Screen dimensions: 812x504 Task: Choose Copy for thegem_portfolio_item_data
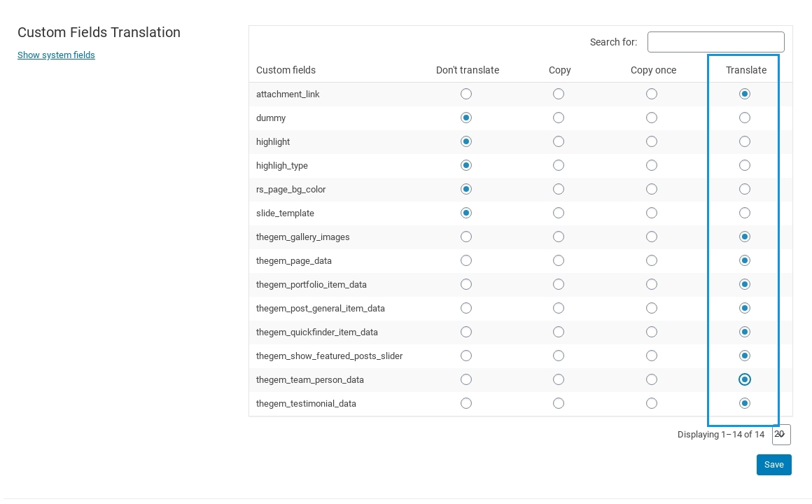click(559, 284)
